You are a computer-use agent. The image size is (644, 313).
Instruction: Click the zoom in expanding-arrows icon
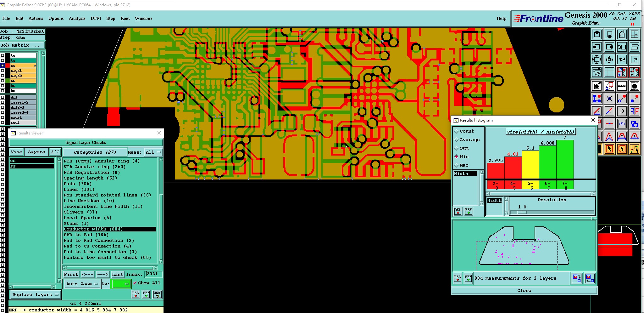(x=597, y=60)
